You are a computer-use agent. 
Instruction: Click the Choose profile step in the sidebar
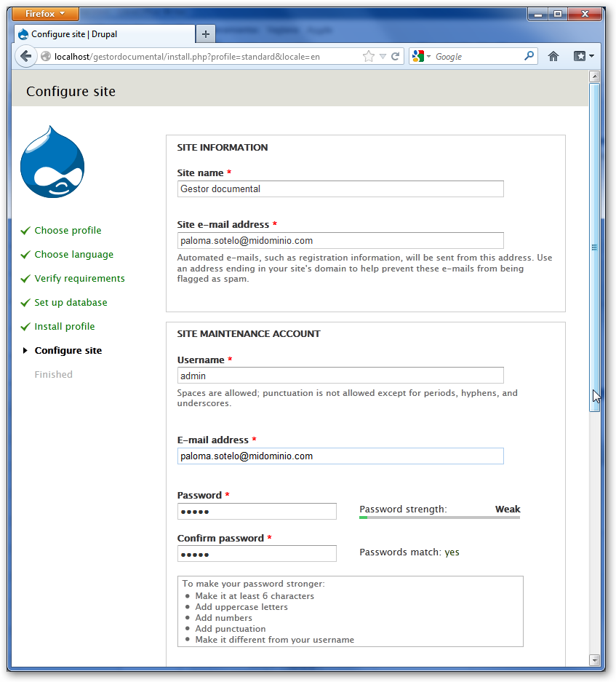[x=68, y=230]
